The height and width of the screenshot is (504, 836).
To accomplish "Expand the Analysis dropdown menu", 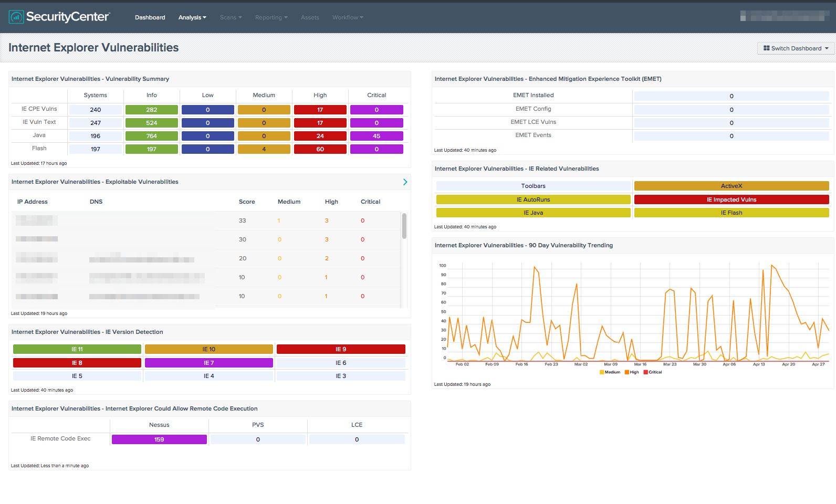I will tap(192, 17).
